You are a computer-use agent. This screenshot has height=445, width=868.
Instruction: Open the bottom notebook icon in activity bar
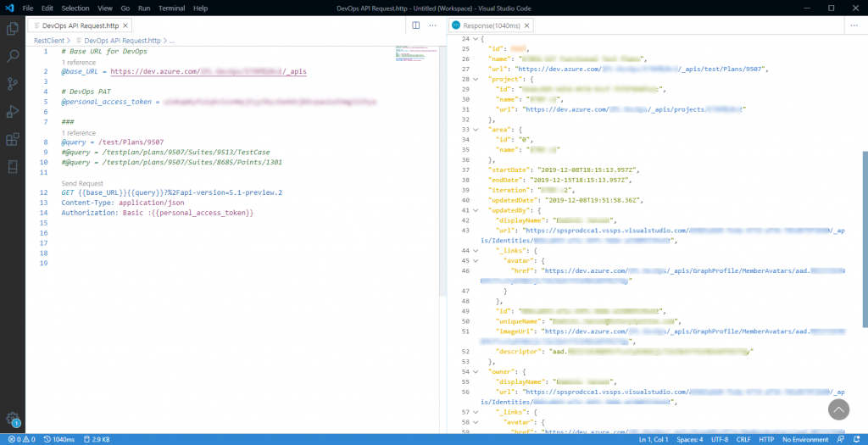pos(12,167)
